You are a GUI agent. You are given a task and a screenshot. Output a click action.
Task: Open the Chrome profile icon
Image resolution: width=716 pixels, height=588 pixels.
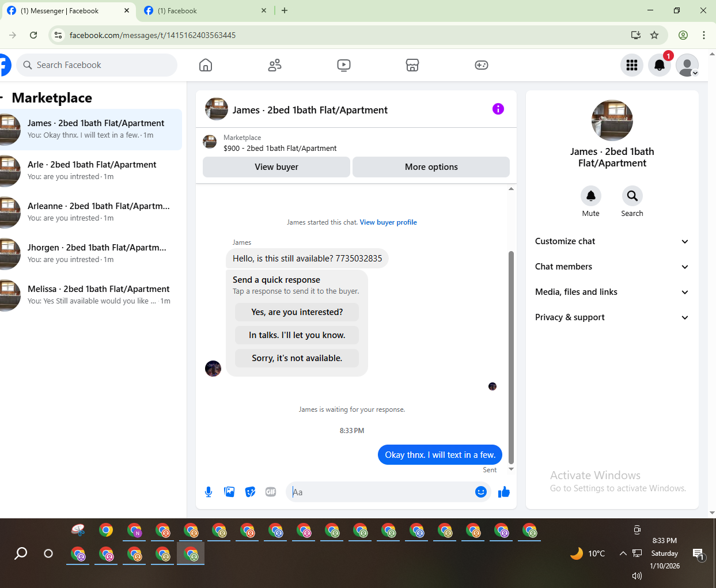coord(683,35)
